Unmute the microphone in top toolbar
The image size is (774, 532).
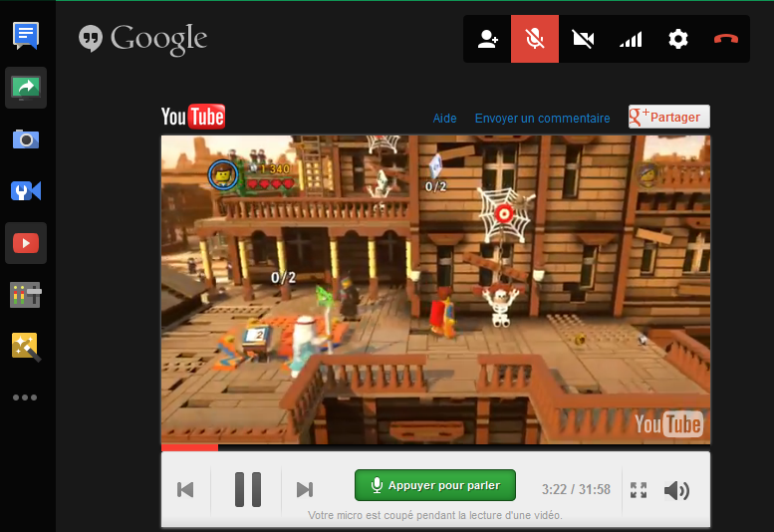535,39
